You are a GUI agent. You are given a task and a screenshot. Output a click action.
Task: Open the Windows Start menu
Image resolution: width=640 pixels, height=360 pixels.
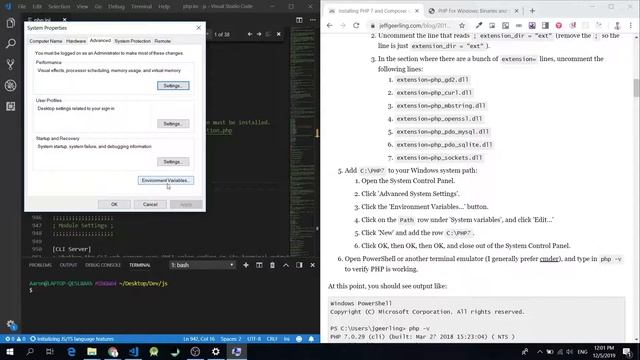9,351
